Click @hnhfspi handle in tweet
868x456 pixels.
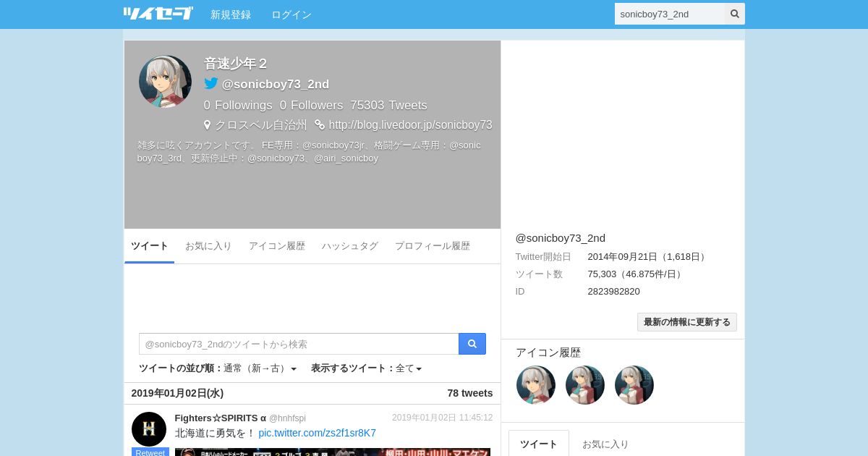coord(287,418)
